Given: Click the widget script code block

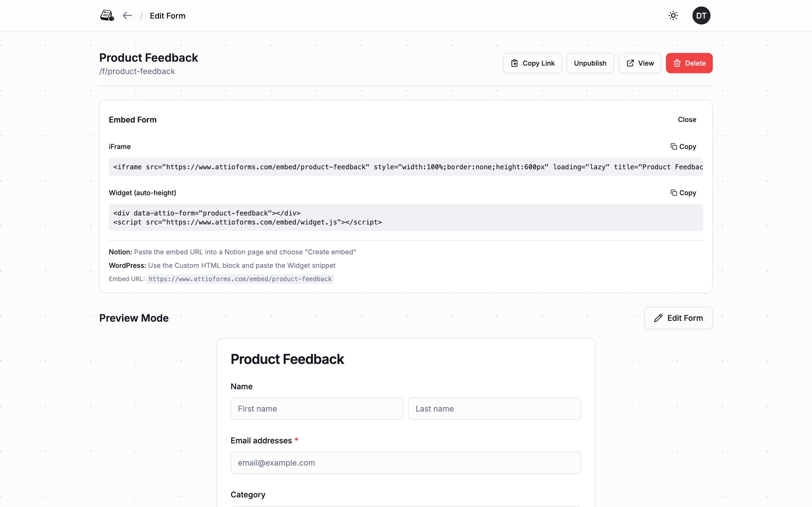Looking at the screenshot, I should 405,217.
